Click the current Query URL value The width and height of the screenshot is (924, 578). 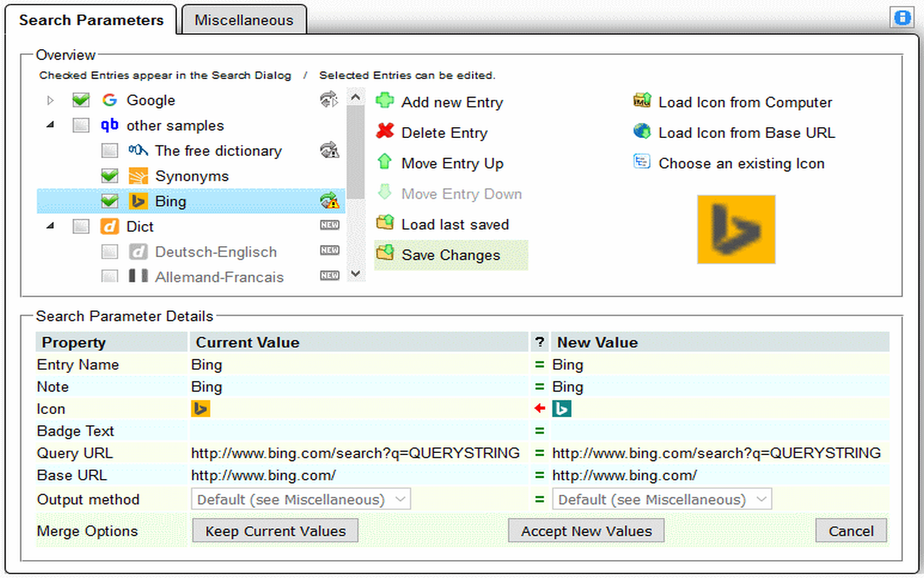(355, 453)
